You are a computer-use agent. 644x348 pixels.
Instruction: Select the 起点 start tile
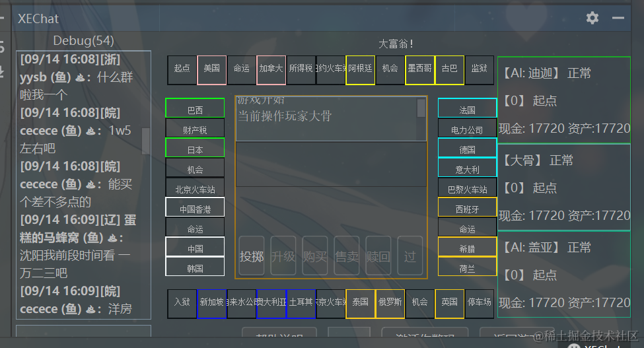182,70
